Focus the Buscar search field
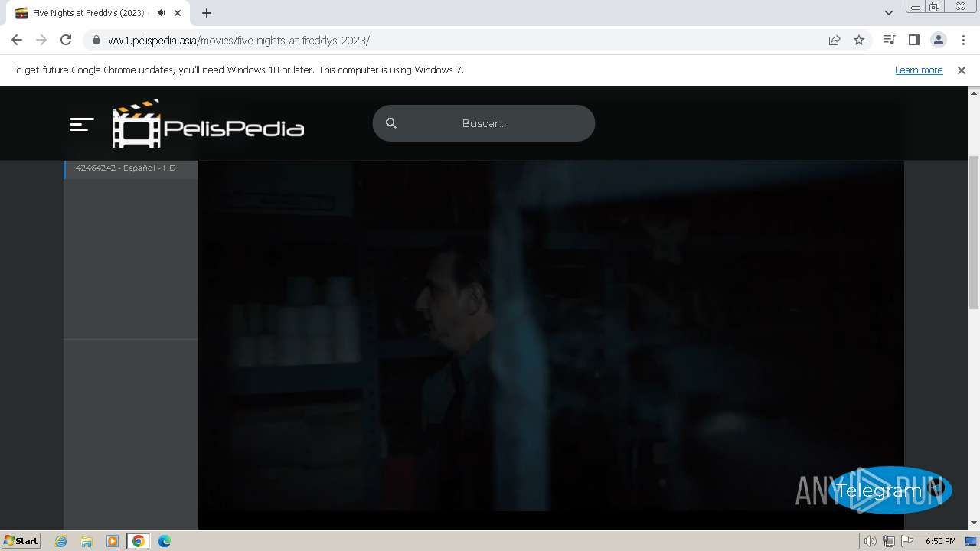 pos(484,123)
